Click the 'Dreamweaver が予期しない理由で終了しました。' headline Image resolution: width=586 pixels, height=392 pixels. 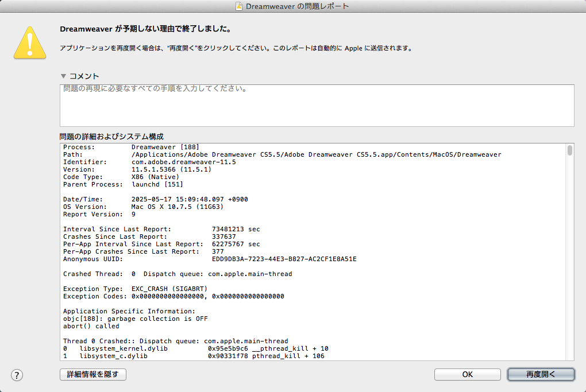[x=146, y=29]
